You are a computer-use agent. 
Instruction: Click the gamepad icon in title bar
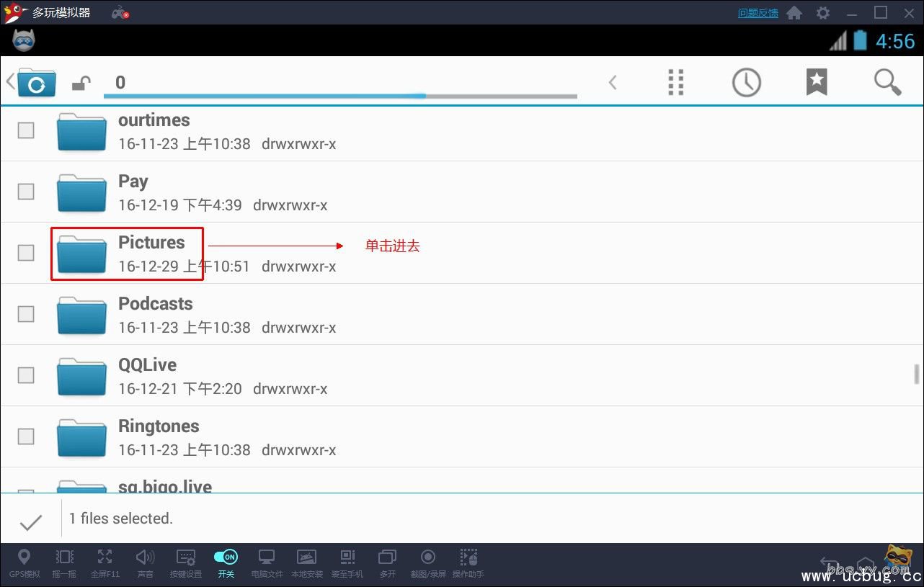tap(120, 13)
